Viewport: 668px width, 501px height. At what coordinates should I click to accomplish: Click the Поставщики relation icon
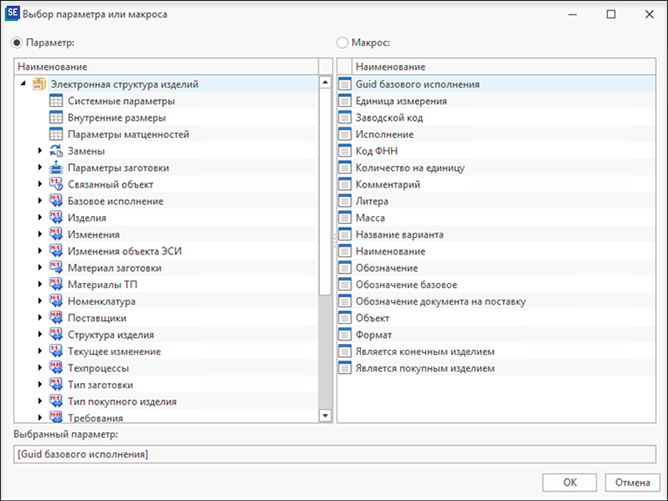click(56, 318)
